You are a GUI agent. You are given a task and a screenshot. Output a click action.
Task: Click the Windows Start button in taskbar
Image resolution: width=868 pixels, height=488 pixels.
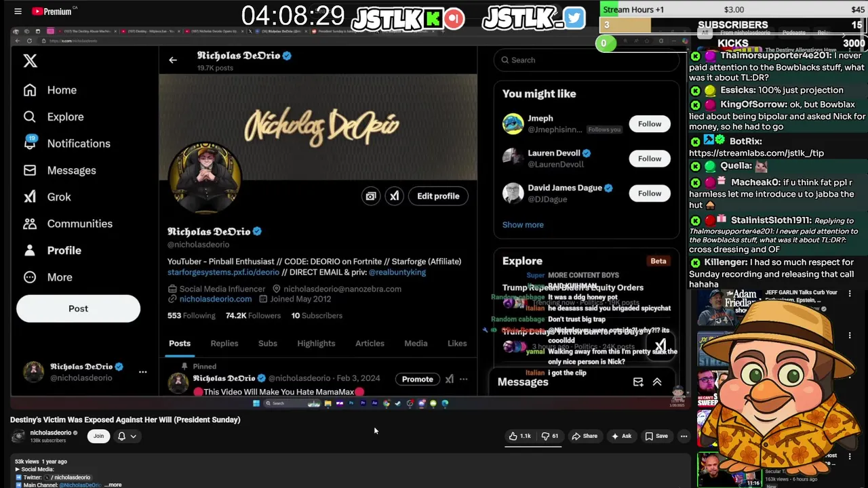256,403
